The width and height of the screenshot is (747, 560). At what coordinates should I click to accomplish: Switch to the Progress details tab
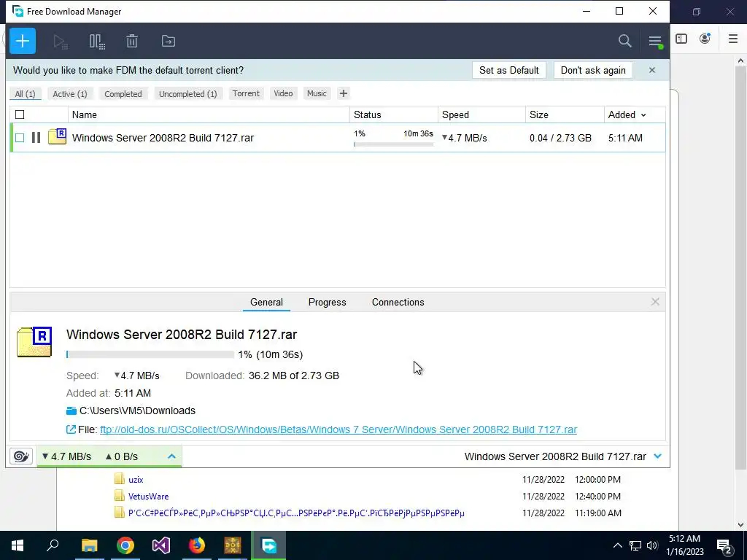(328, 303)
